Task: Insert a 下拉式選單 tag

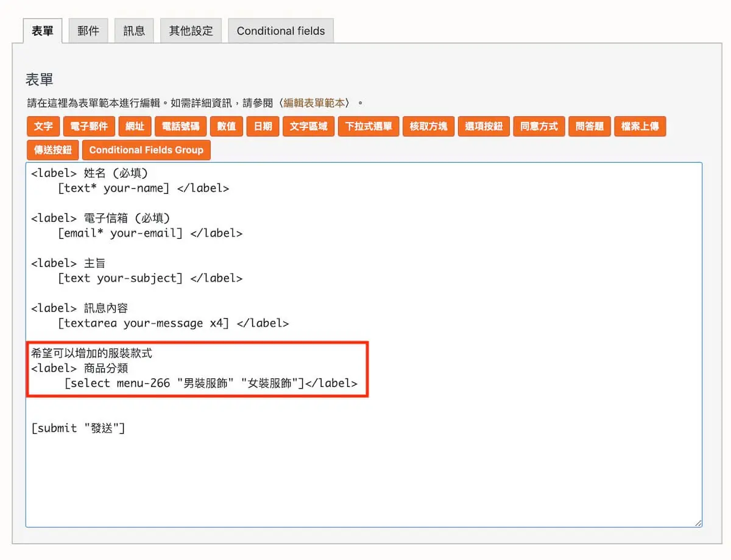Action: [369, 127]
